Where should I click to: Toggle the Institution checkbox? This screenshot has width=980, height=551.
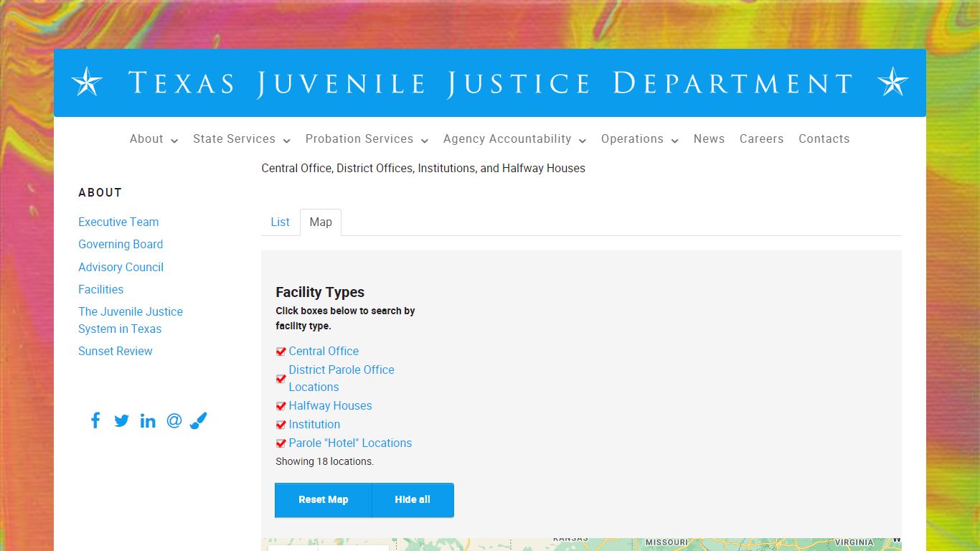pos(281,425)
